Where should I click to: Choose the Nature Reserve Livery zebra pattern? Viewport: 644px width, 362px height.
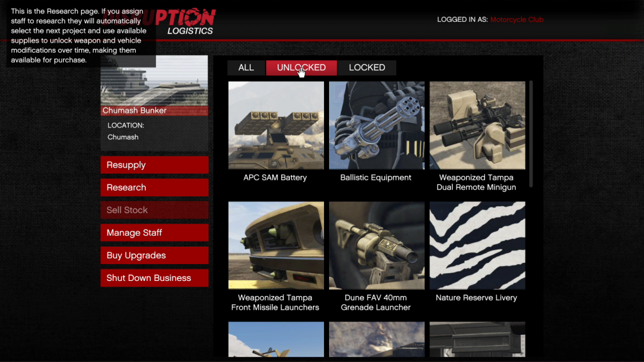point(477,245)
